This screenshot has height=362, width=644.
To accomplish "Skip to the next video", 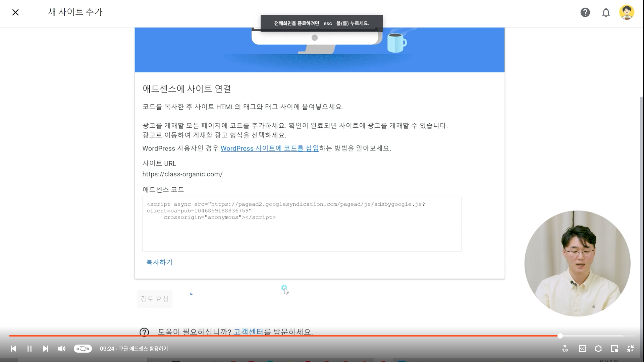I will tap(46, 349).
